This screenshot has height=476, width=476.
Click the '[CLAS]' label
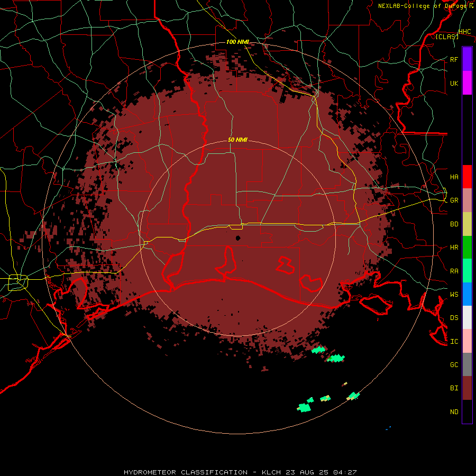pyautogui.click(x=447, y=36)
